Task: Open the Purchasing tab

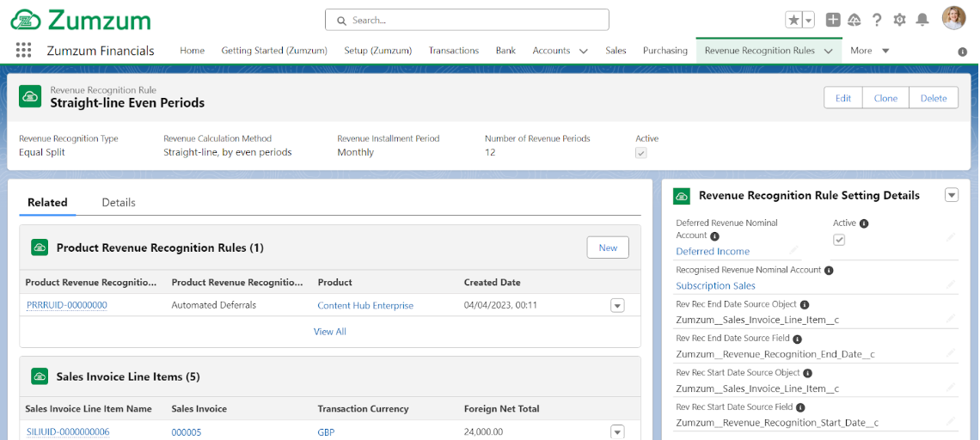Action: [665, 51]
